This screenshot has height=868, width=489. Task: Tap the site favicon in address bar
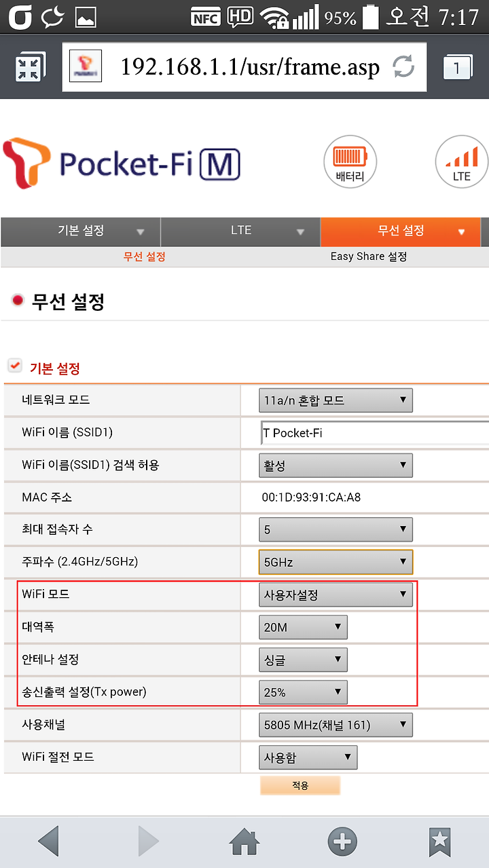tap(86, 66)
